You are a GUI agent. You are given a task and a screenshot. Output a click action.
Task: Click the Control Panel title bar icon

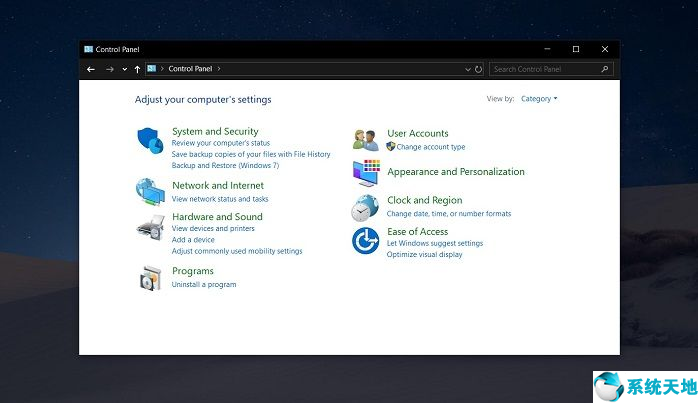click(x=88, y=49)
